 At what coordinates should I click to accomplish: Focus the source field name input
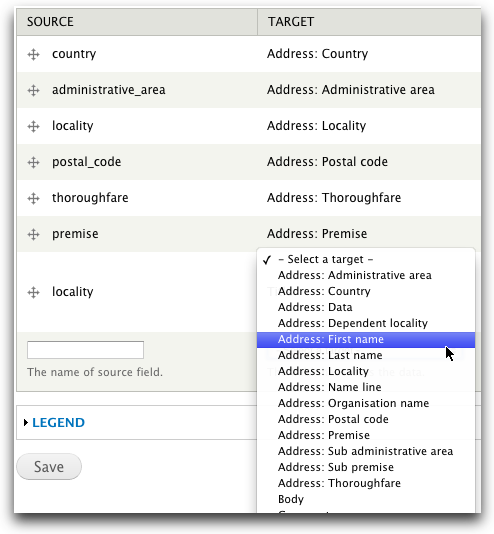[85, 350]
